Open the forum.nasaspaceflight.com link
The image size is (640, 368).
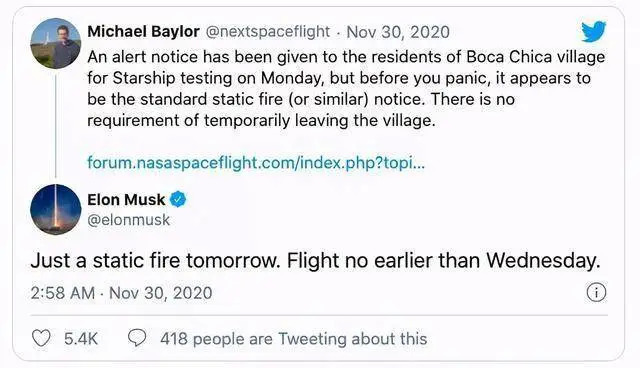[x=256, y=163]
